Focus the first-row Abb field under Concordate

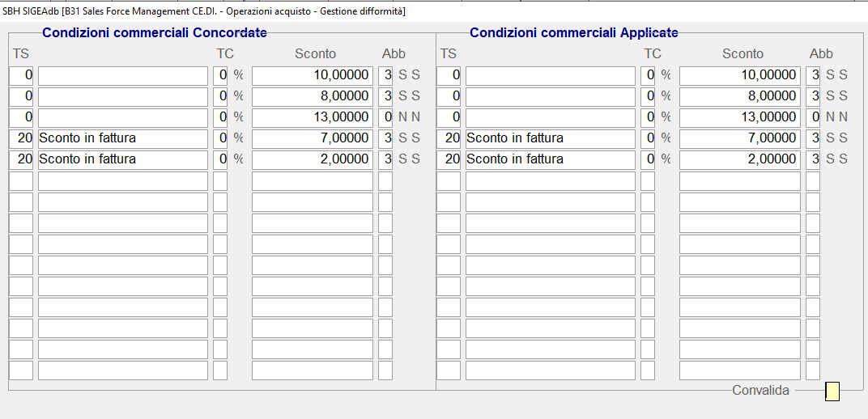point(385,75)
